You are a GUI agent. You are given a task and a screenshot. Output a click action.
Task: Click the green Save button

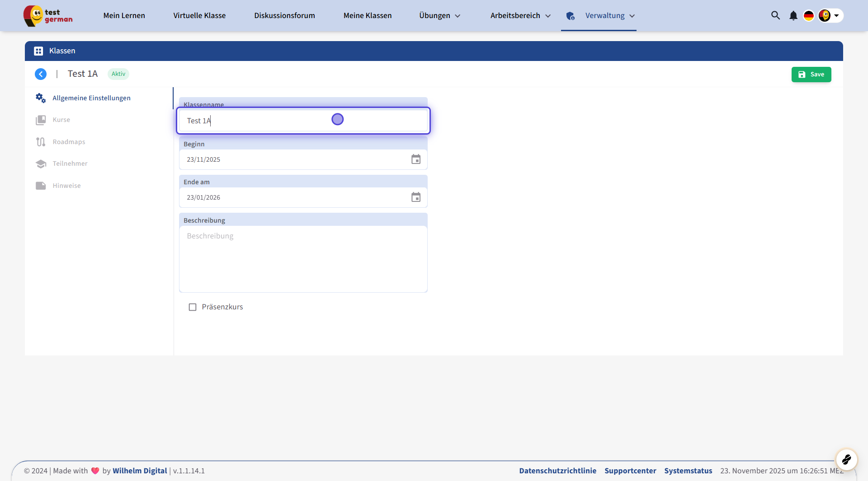tap(811, 75)
